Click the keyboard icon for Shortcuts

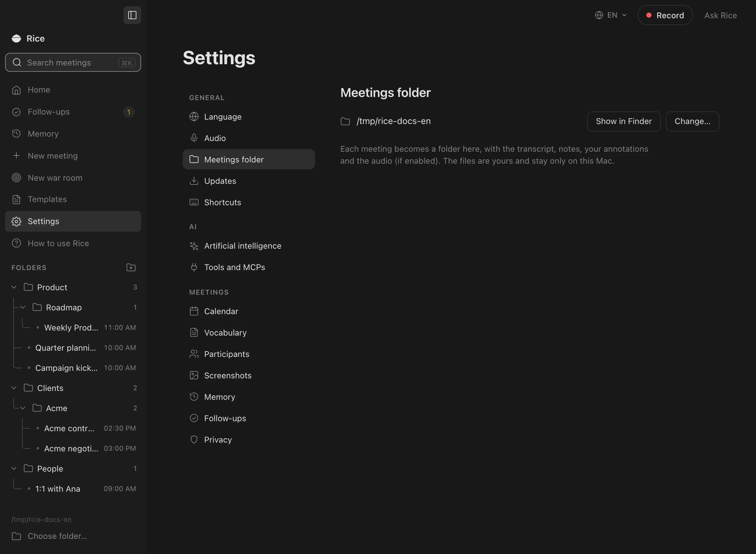coord(194,202)
